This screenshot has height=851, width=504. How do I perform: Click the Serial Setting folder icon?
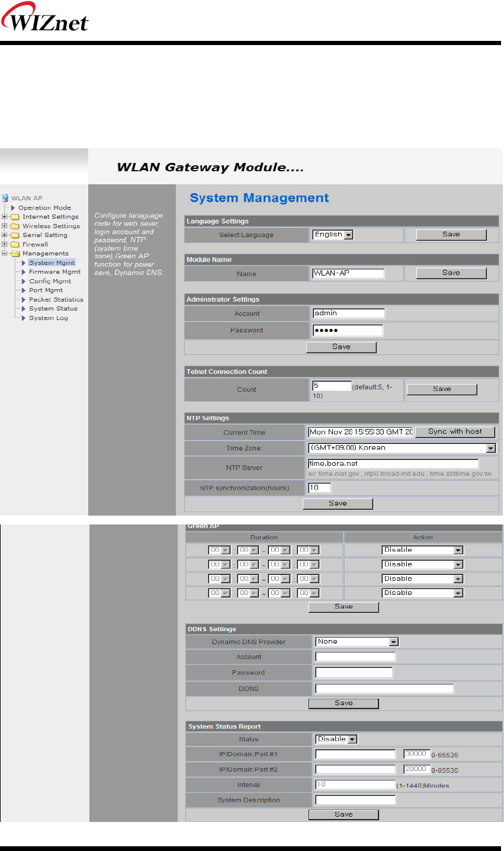(x=15, y=235)
